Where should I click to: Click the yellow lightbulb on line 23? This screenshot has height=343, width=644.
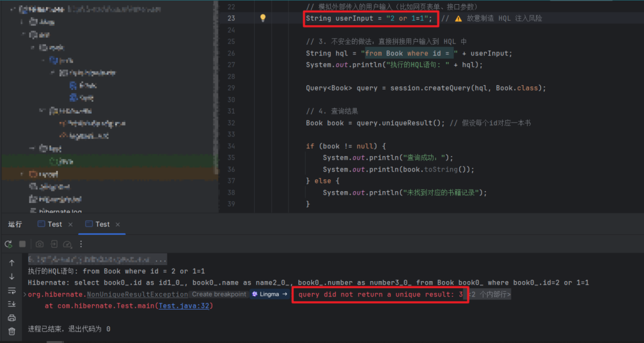click(x=263, y=18)
